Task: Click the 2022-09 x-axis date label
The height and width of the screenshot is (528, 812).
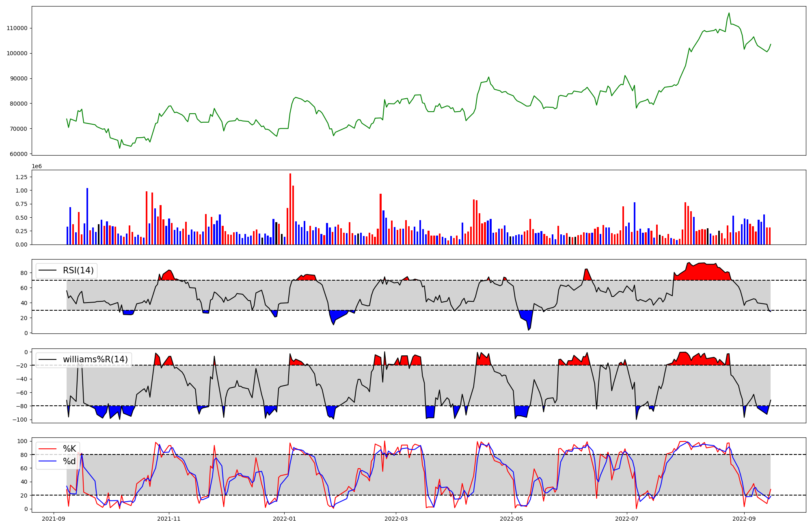Action: 744,519
